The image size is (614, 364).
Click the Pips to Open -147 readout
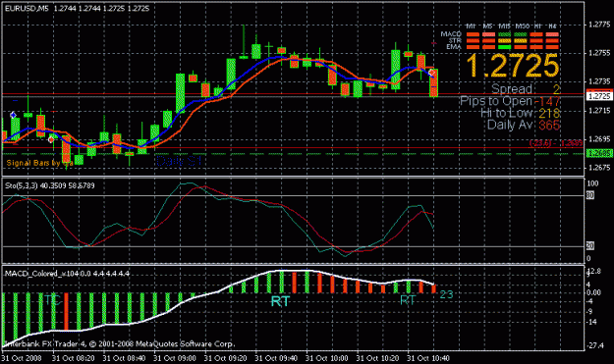pyautogui.click(x=510, y=102)
